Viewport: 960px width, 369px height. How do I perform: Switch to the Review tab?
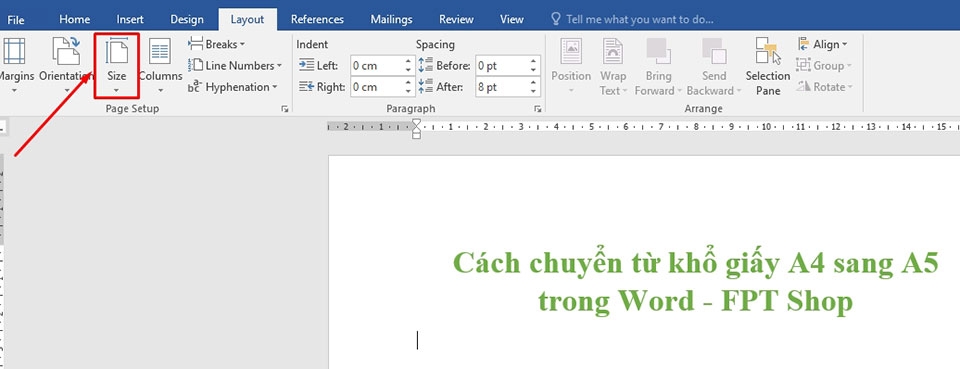(456, 20)
